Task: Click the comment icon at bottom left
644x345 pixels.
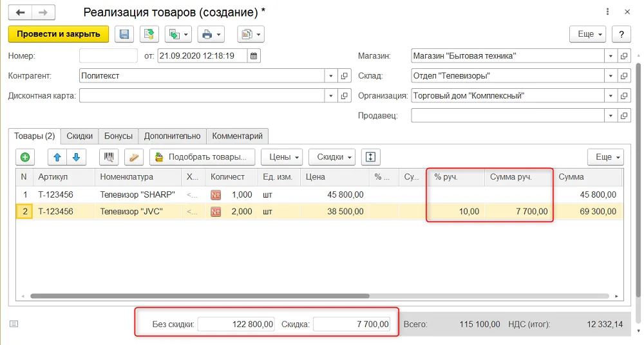Action: pos(14,324)
